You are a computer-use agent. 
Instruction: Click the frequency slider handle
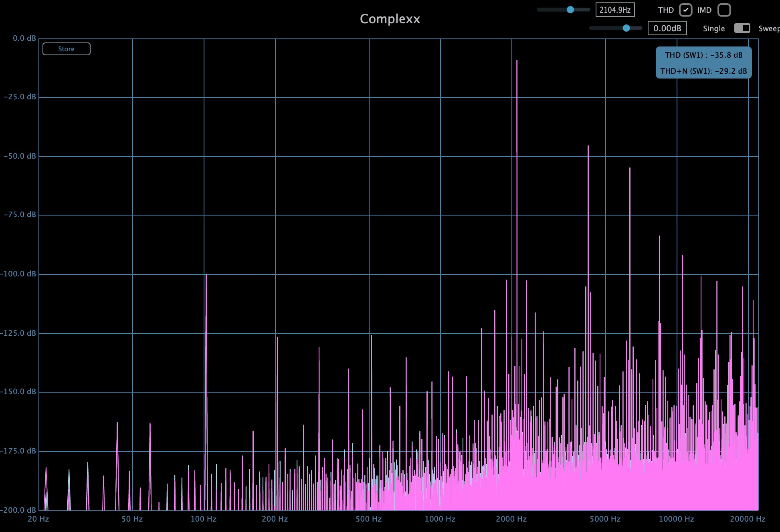point(570,10)
